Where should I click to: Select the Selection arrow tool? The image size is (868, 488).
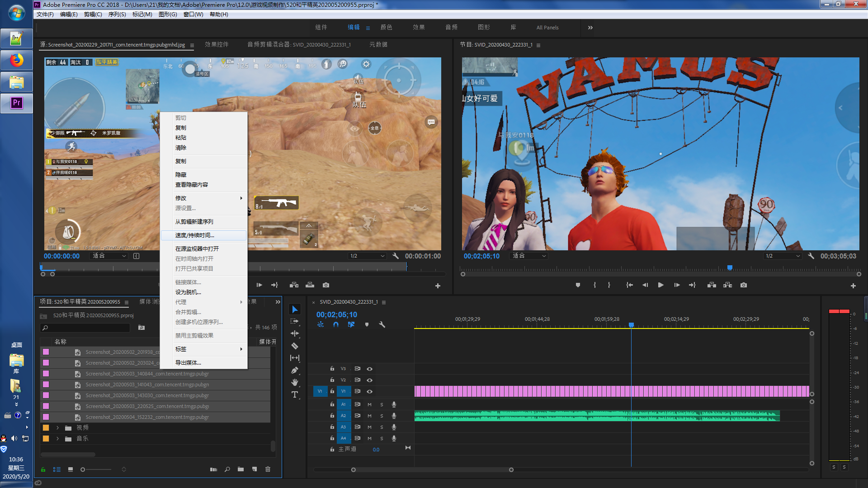[x=295, y=310]
